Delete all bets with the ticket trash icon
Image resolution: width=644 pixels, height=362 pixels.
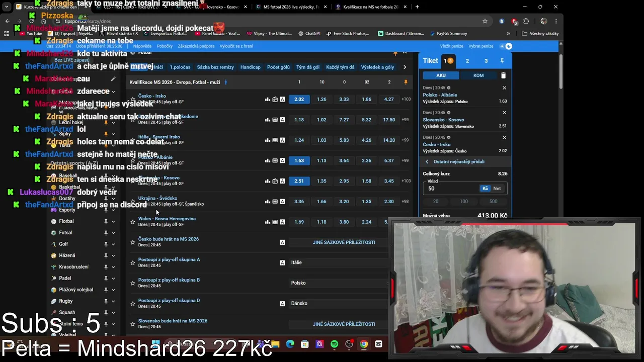point(503,75)
